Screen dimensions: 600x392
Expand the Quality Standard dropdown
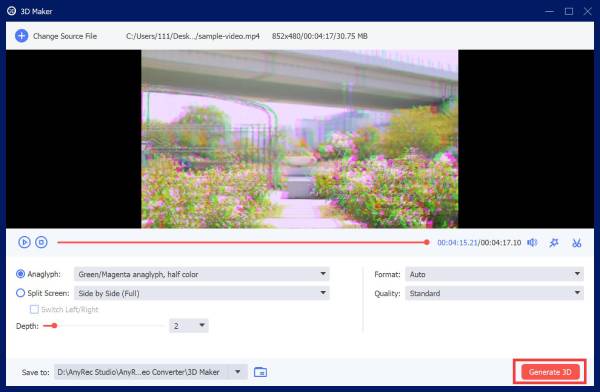(494, 293)
